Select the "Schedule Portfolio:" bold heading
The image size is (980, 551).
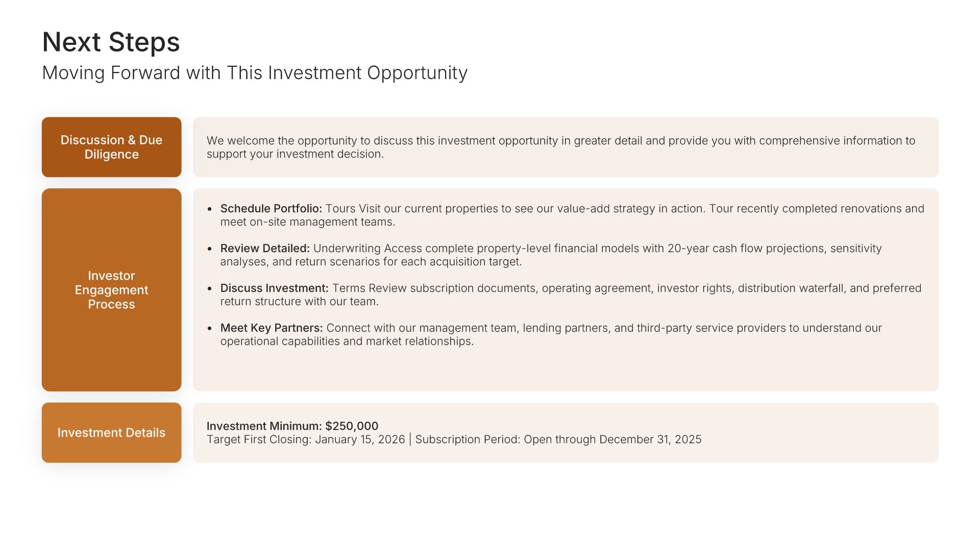pyautogui.click(x=271, y=209)
